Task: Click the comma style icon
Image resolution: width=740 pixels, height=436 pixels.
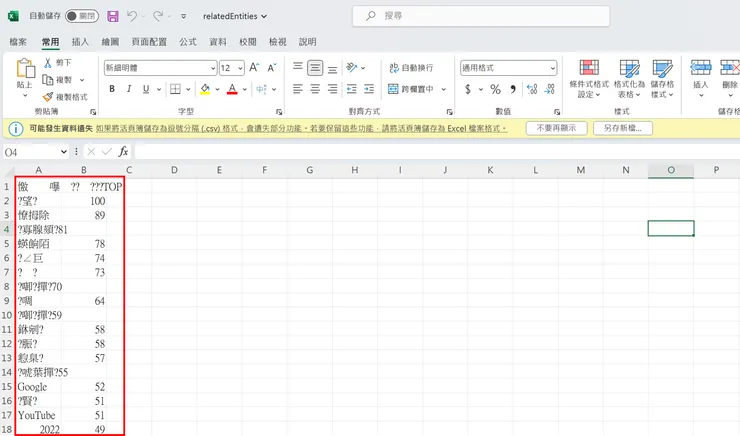Action: 513,89
